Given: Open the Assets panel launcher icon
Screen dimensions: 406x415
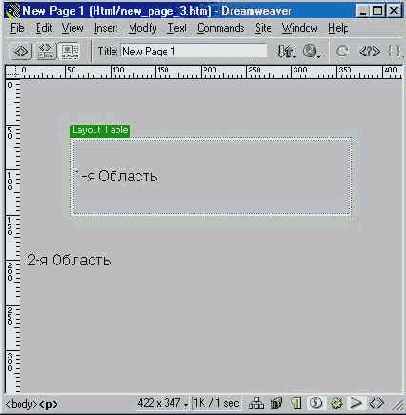Looking at the screenshot, I should click(x=276, y=404).
